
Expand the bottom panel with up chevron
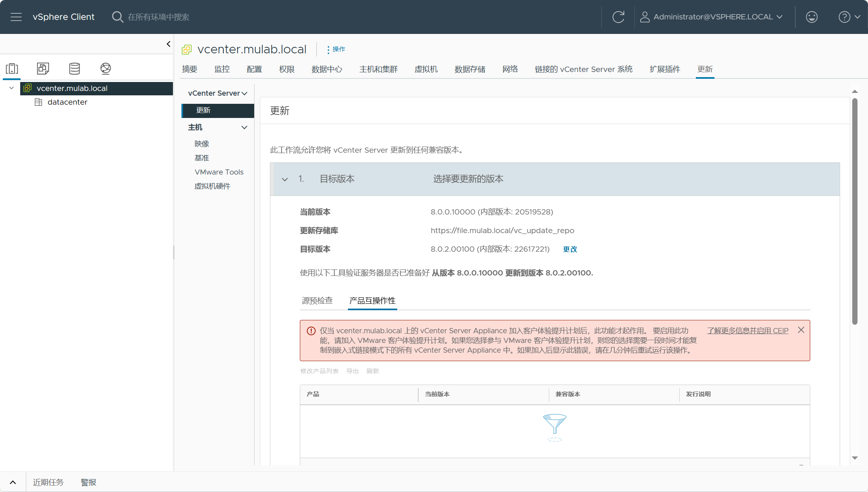(x=13, y=482)
